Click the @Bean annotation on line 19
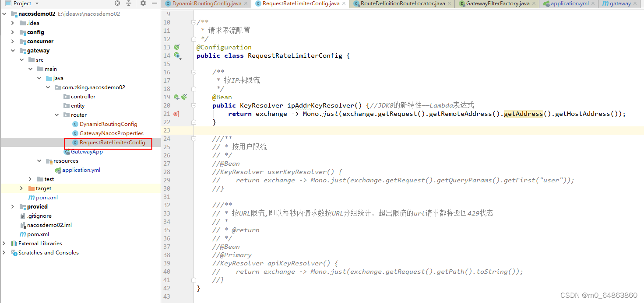644x303 pixels. coord(222,97)
